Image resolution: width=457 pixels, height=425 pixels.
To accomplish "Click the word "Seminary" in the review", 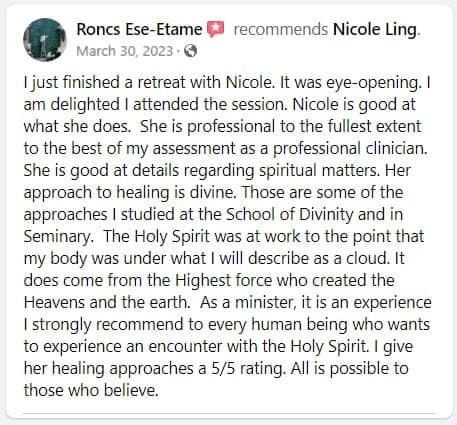I will (57, 237).
